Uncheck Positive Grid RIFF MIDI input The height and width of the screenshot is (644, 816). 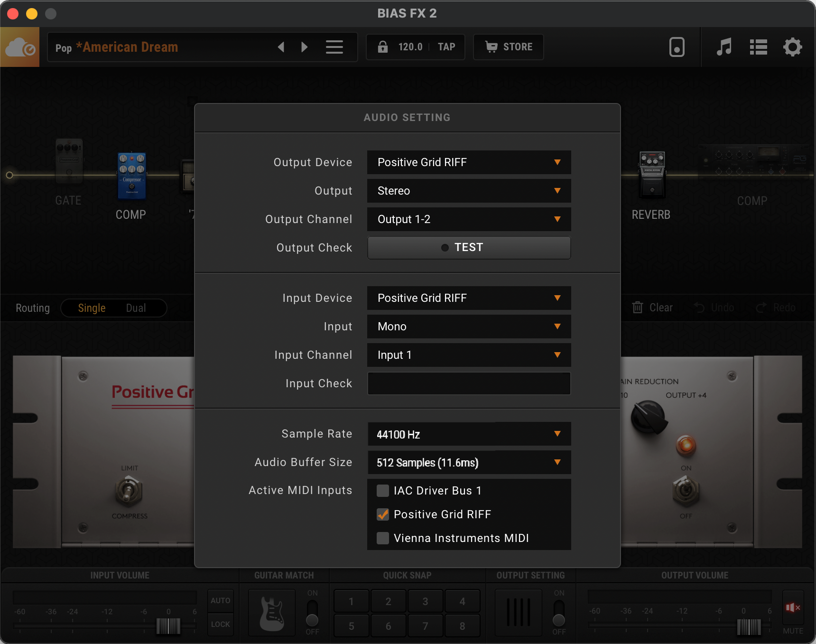[x=383, y=514]
